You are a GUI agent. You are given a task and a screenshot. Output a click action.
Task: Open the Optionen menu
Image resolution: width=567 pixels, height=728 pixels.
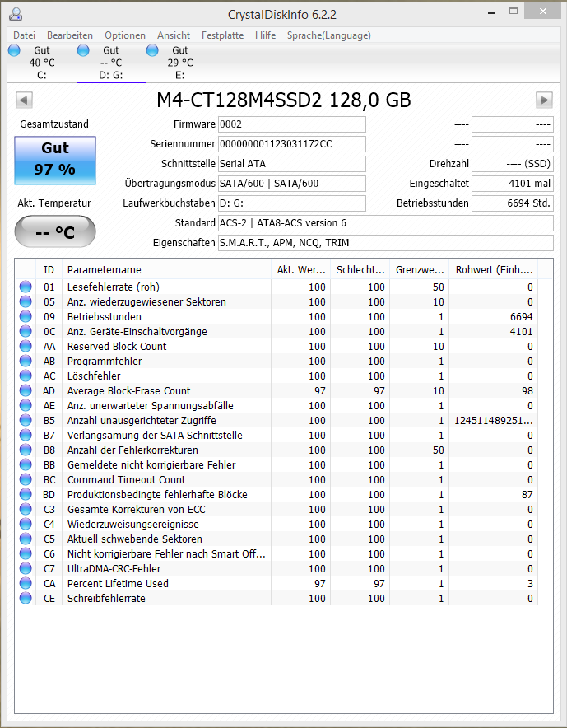click(125, 35)
